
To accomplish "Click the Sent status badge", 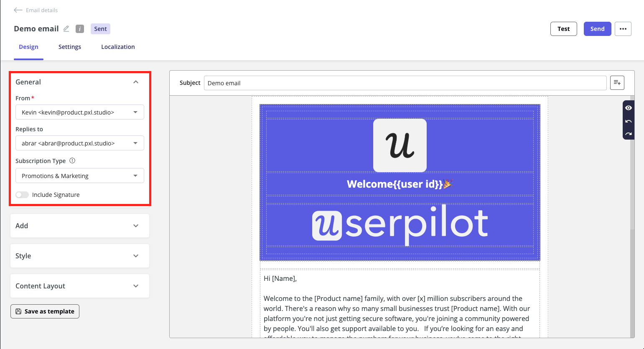I will 100,29.
